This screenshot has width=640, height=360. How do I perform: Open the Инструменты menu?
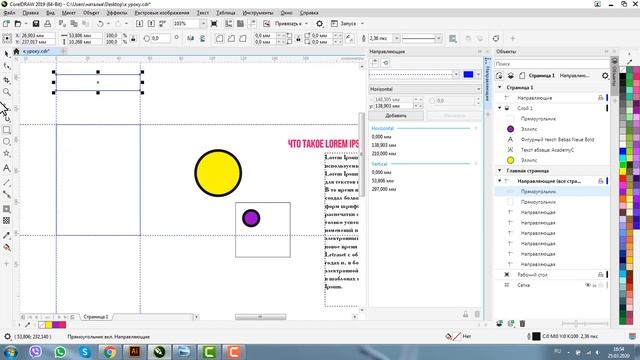point(258,13)
